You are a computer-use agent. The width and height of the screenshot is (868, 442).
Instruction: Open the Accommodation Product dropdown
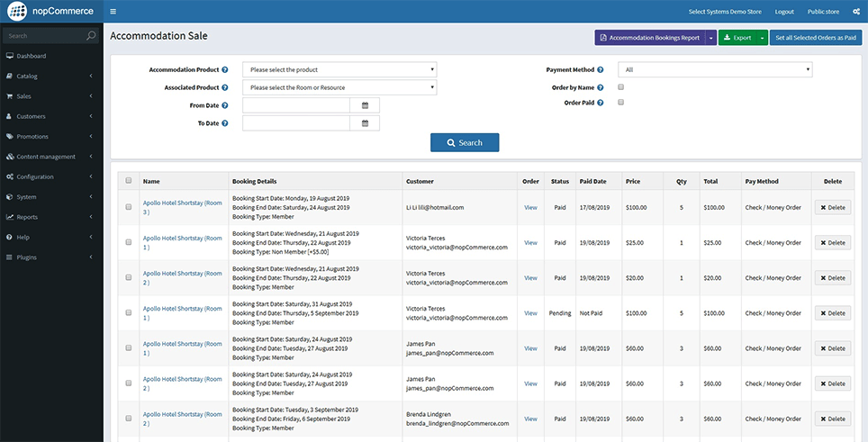coord(339,69)
